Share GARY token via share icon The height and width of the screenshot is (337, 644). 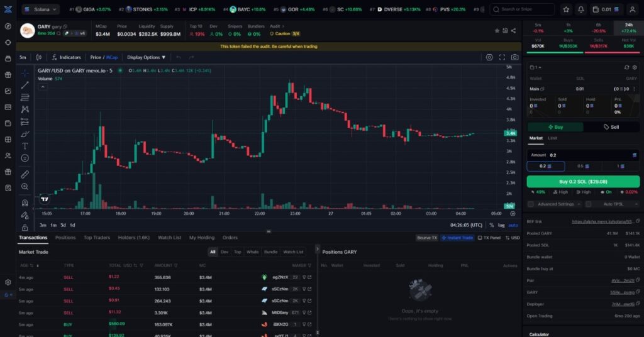point(513,31)
